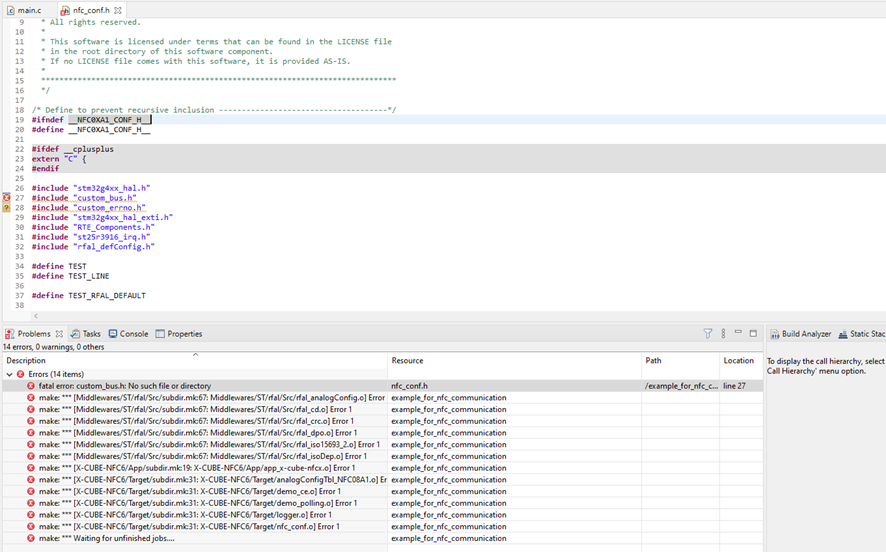
Task: Click the warning marker on line 28
Action: coord(6,208)
